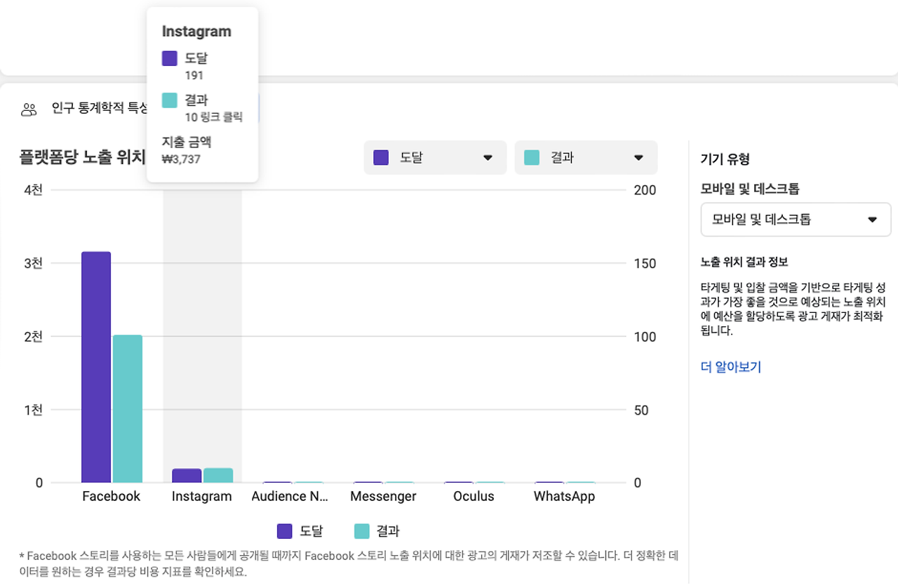The height and width of the screenshot is (588, 898).
Task: Click the 노출 위치 결과 정보 heading
Action: (x=744, y=262)
